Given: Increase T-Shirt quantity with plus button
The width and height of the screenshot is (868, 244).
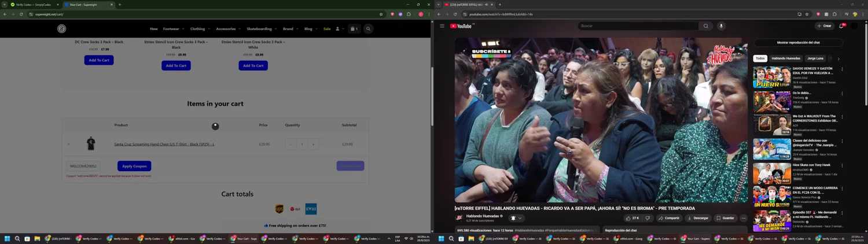Looking at the screenshot, I should pyautogui.click(x=313, y=144).
